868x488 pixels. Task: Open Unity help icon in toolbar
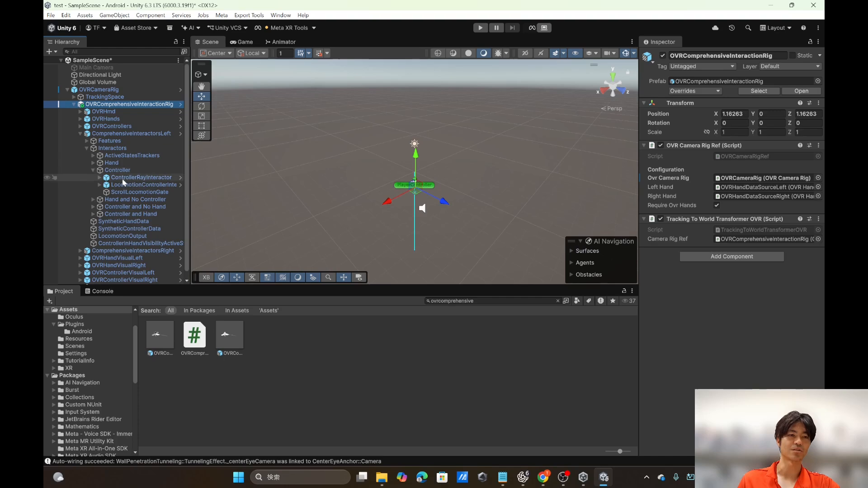pos(803,28)
